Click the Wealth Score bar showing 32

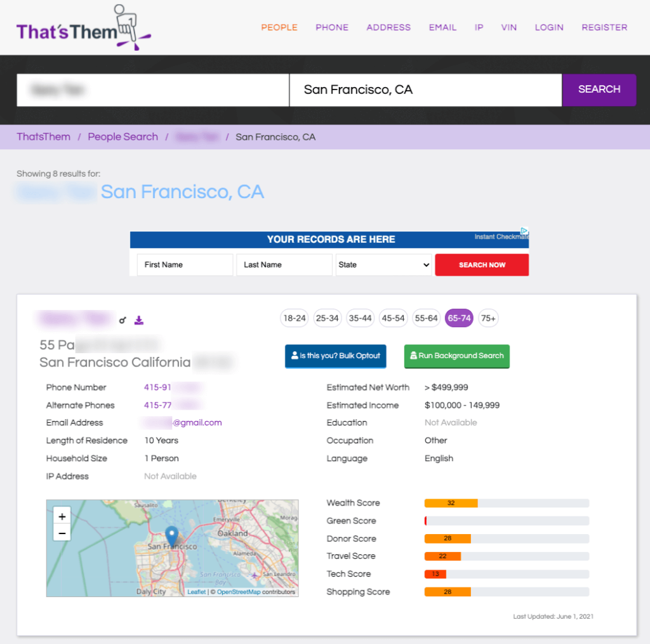click(451, 503)
